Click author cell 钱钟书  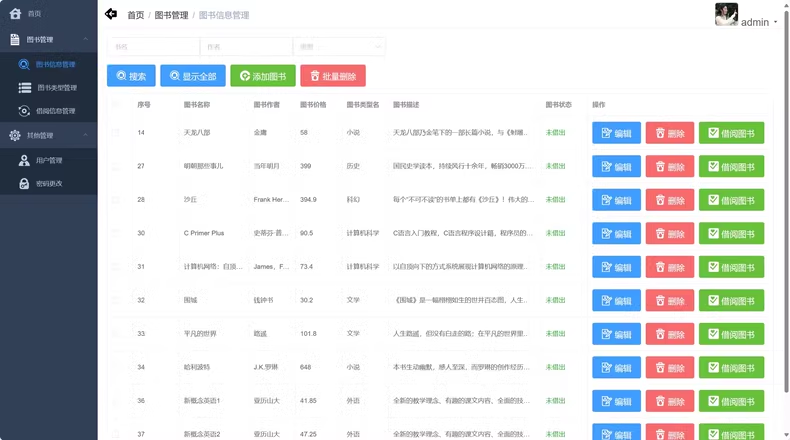(264, 300)
